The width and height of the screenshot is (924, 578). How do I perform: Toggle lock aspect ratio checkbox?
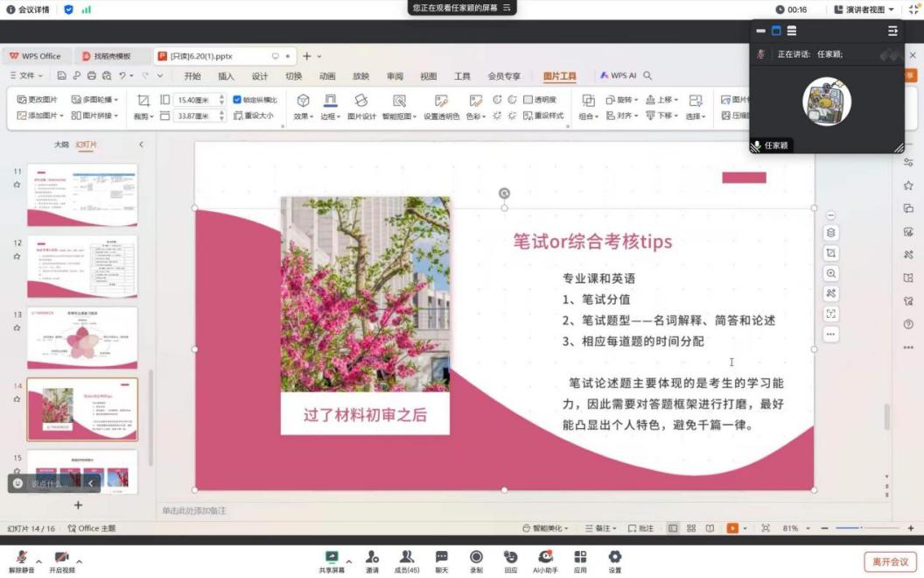(x=237, y=100)
